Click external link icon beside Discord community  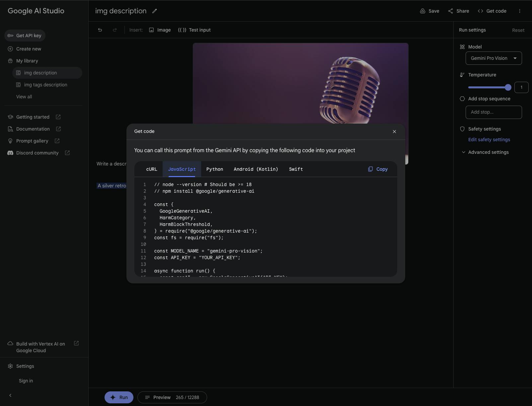67,153
